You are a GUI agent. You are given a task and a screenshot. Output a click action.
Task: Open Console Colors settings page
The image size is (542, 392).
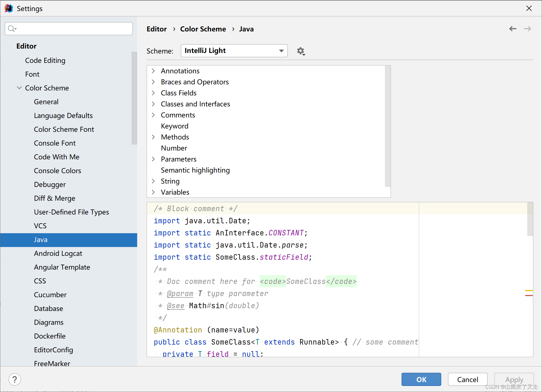point(57,171)
